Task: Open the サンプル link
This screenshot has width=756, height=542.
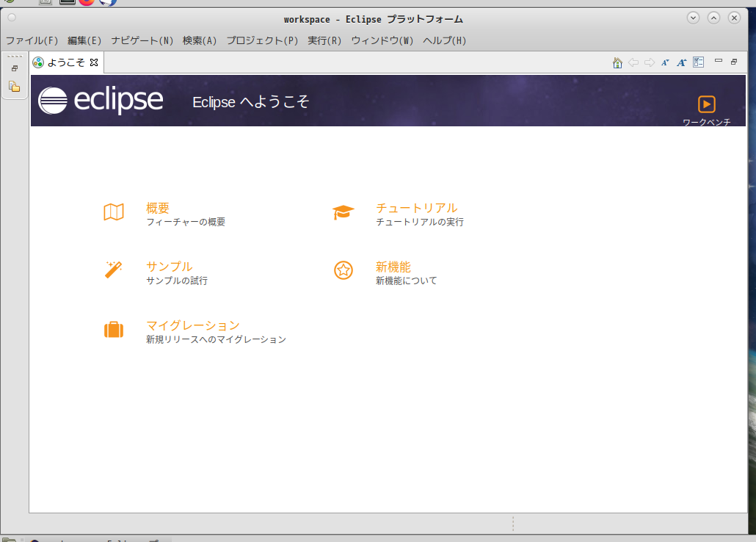Action: tap(170, 267)
